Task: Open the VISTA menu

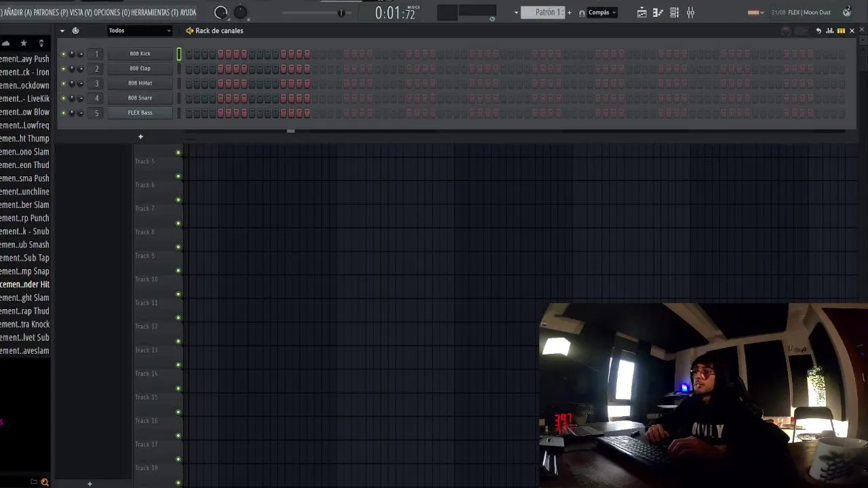Action: click(81, 12)
